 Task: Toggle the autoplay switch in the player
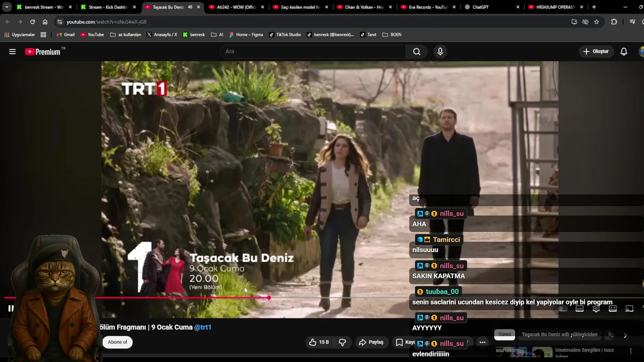click(563, 308)
